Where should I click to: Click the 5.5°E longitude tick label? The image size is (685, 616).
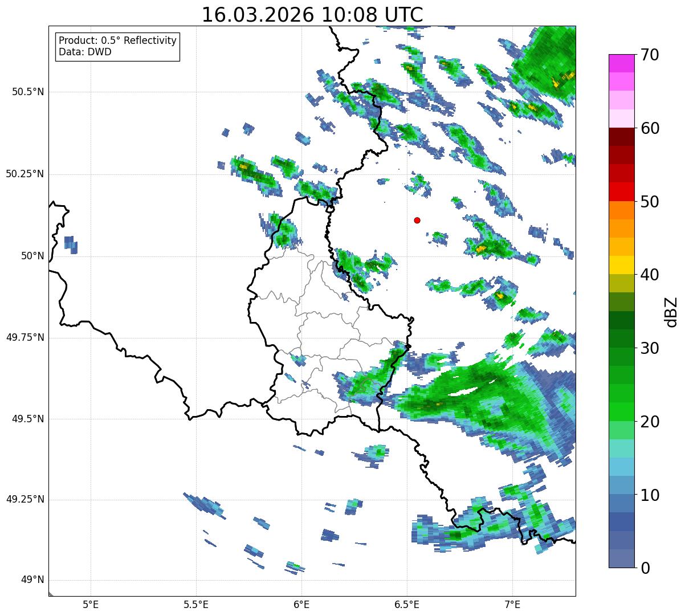(196, 603)
